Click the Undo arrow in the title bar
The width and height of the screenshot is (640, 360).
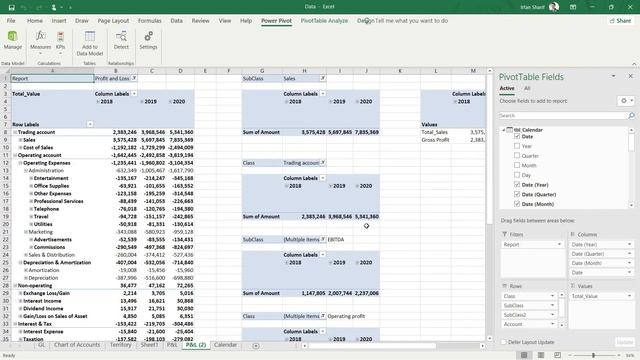(x=24, y=7)
